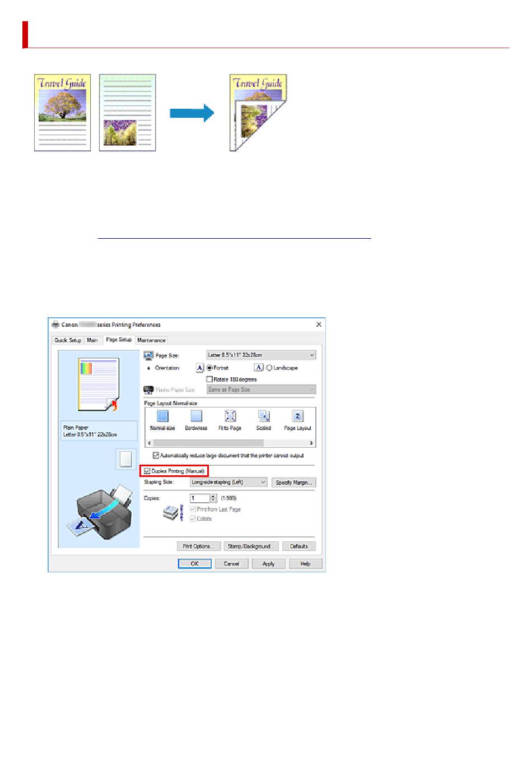Open the Maintenance tab
Viewport: 532px width, 783px height.
pyautogui.click(x=151, y=340)
